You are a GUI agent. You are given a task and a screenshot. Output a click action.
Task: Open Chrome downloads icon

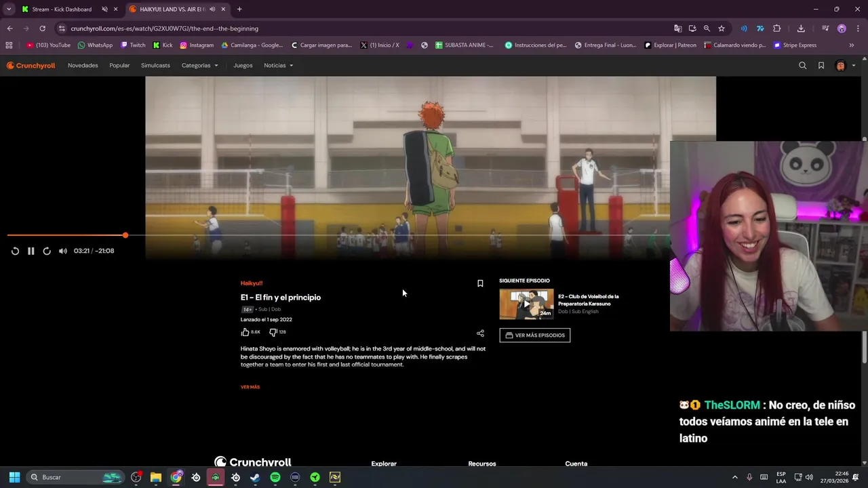tap(801, 28)
